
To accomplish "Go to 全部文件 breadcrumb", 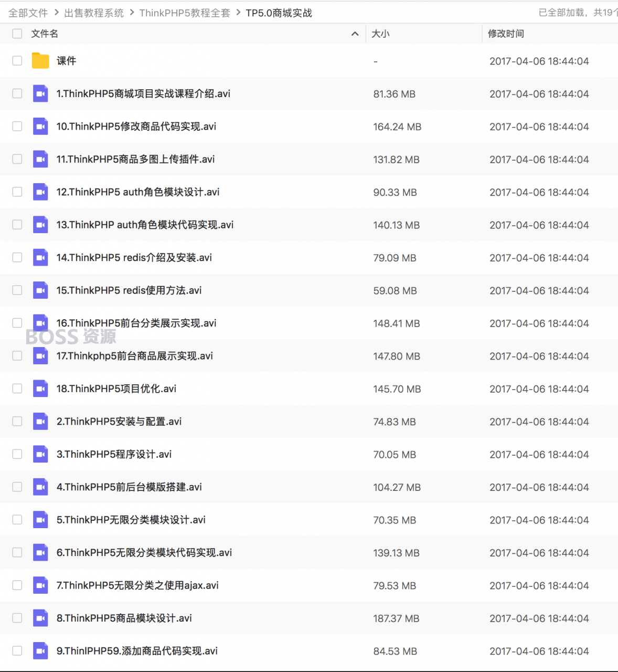I will [28, 13].
